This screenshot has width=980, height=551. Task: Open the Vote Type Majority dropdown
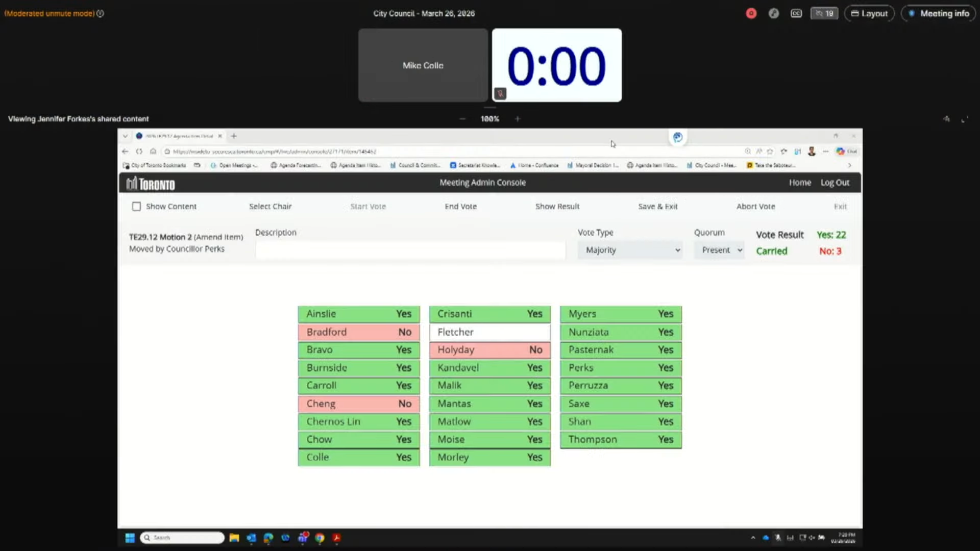coord(630,250)
